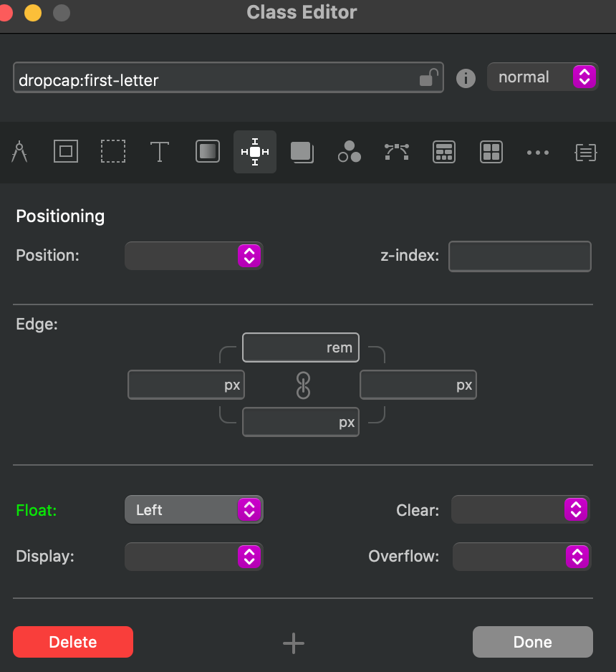Screen dimensions: 616x672
Task: Open the Position dropdown
Action: [x=193, y=256]
